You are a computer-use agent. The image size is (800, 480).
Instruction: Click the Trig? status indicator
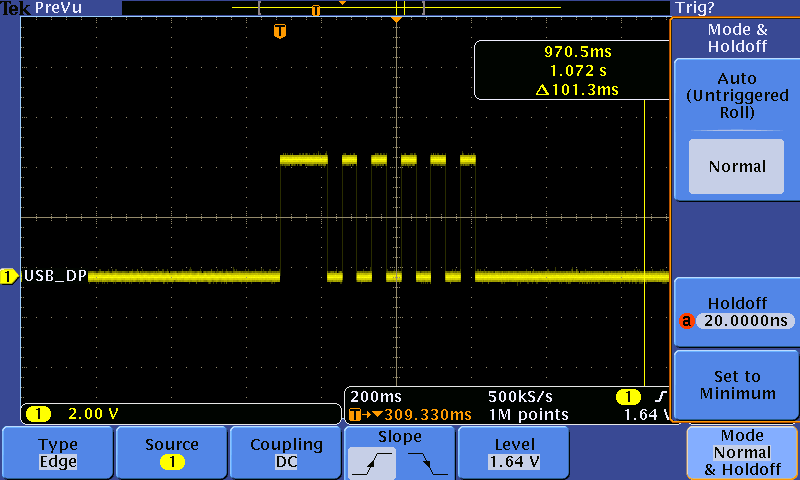point(694,8)
